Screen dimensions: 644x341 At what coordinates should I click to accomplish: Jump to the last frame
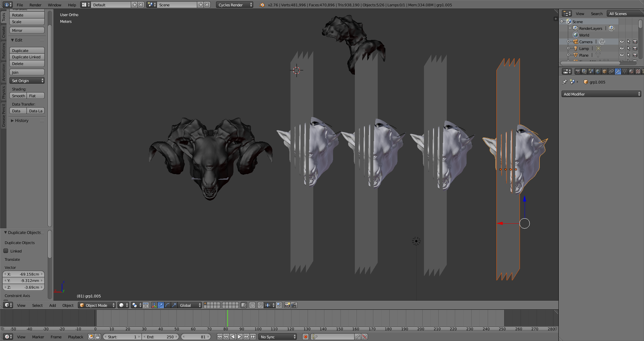click(253, 337)
